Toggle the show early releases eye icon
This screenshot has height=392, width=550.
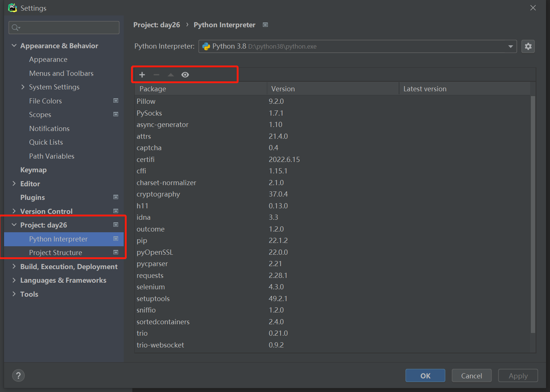(x=185, y=75)
